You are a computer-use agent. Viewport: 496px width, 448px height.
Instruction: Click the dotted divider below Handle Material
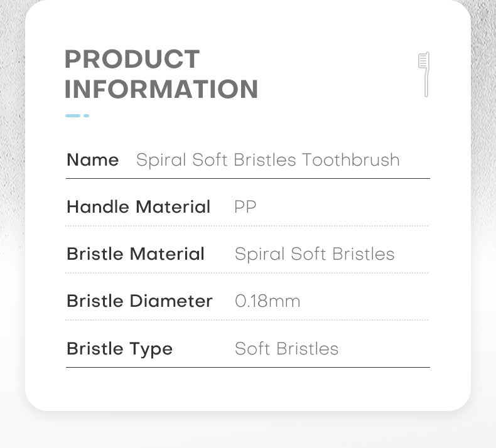pos(247,226)
